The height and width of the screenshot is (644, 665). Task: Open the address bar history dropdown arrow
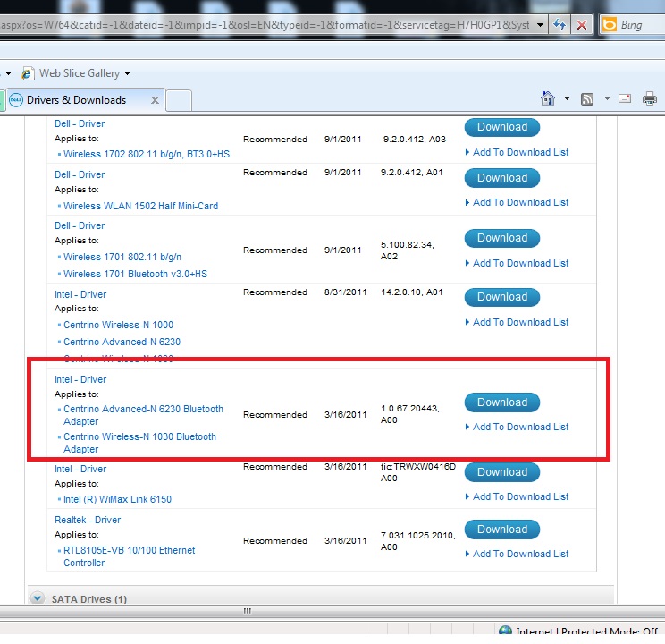tap(540, 25)
